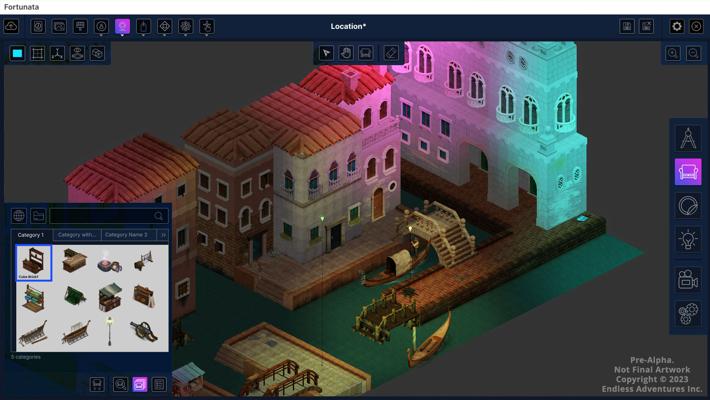Open the compass drafting tool panel
The image size is (710, 400).
pos(688,139)
